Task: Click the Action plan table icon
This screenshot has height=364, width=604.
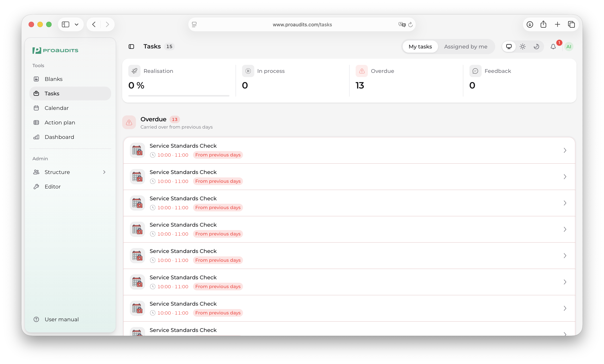Action: (x=36, y=122)
